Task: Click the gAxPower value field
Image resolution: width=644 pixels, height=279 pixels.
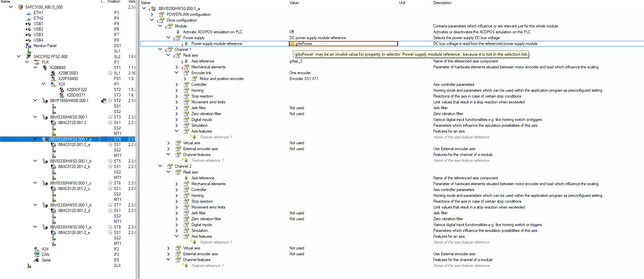Action: tap(343, 44)
